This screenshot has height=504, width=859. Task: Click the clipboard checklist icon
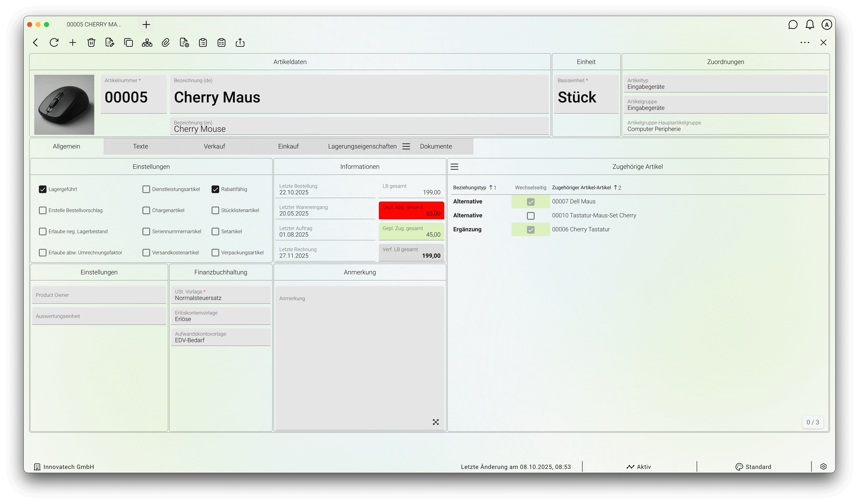coord(221,43)
